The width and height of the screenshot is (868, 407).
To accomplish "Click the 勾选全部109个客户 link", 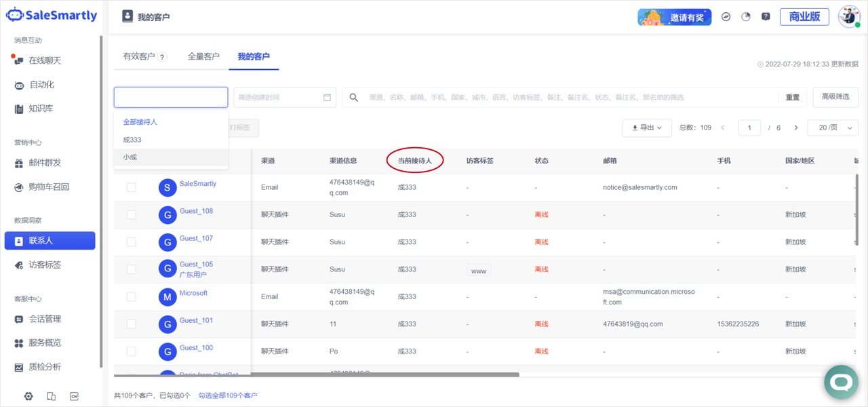I will [228, 395].
